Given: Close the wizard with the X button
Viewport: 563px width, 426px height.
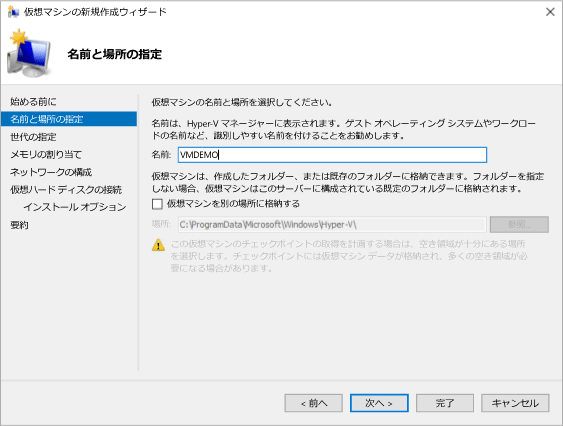Looking at the screenshot, I should pos(550,12).
